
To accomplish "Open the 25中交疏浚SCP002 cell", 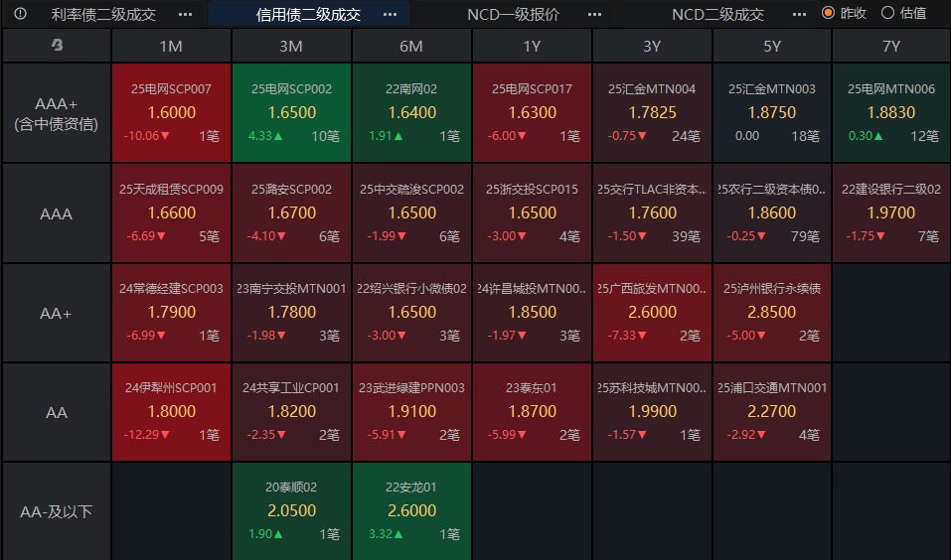I will click(411, 213).
